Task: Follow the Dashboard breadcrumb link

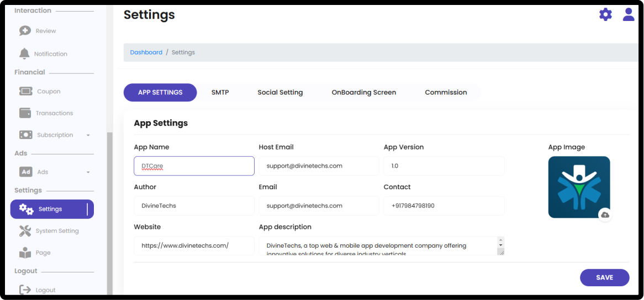Action: pyautogui.click(x=146, y=52)
